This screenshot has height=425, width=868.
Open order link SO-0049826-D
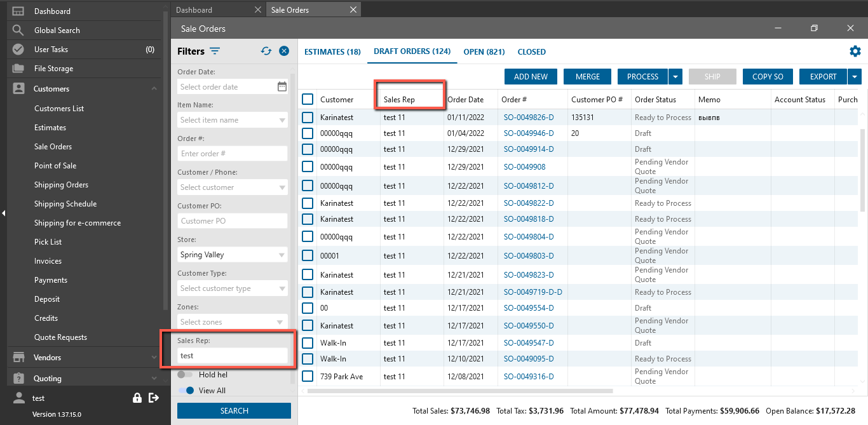pyautogui.click(x=528, y=118)
